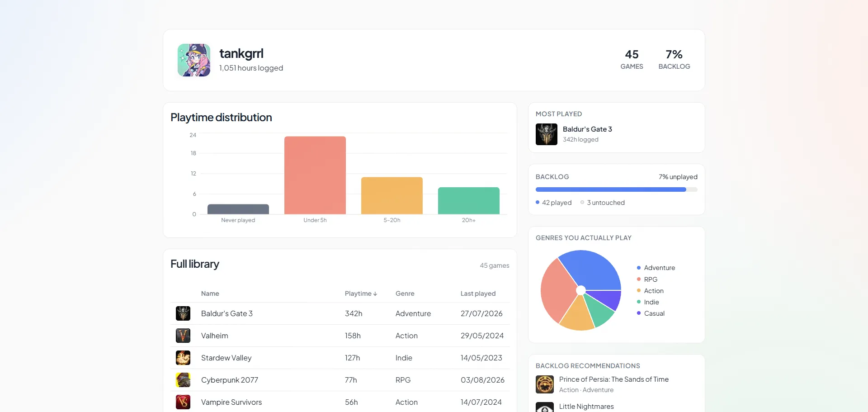
Task: Click the '42 played' legend label
Action: click(x=557, y=203)
